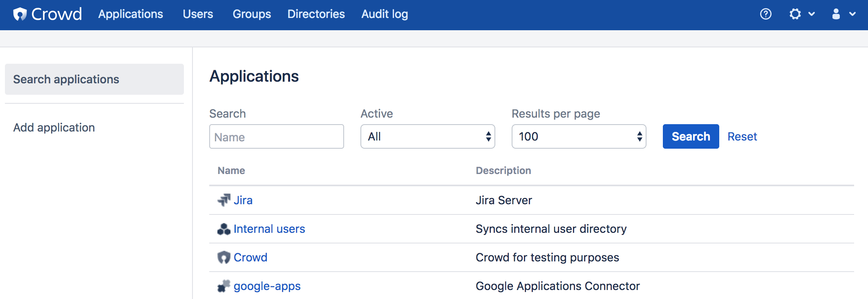Open the Internal users application link
868x299 pixels.
(269, 229)
